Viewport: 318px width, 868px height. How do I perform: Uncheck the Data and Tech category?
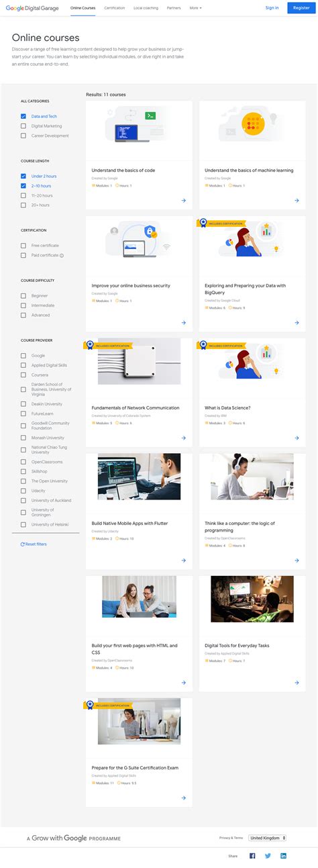click(23, 116)
